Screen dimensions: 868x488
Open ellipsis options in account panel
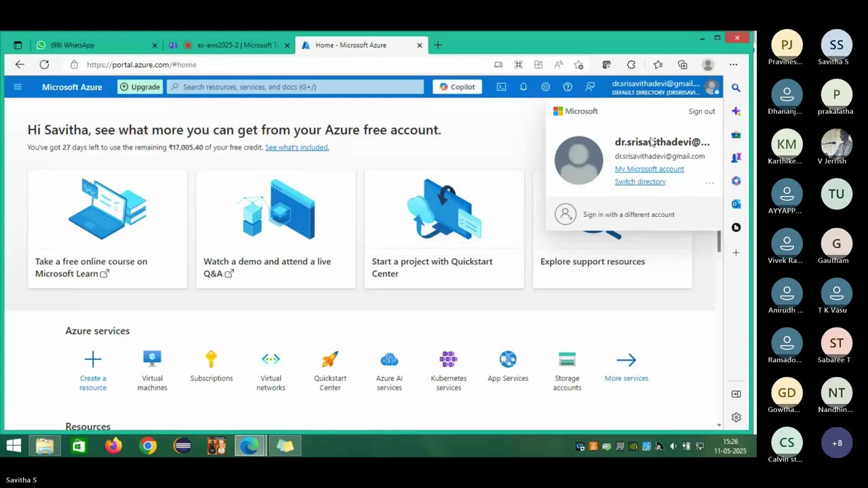(709, 182)
